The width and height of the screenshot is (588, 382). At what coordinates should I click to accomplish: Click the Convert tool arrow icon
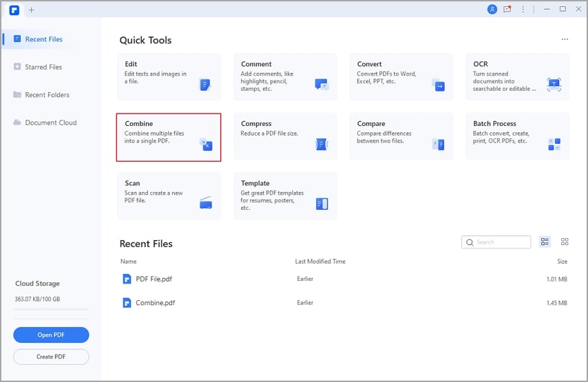point(438,85)
